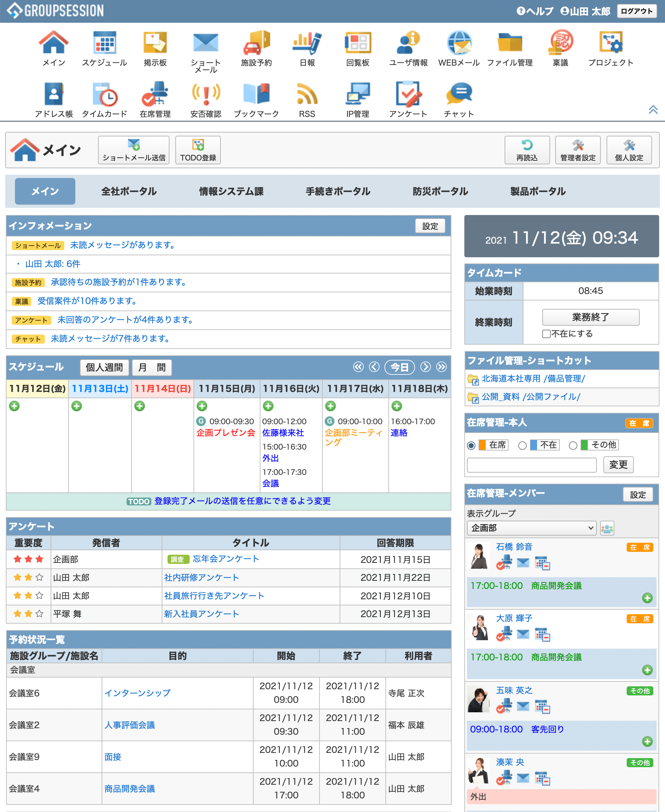The image size is (665, 812).
Task: Click the ログアウト button
Action: pos(636,11)
